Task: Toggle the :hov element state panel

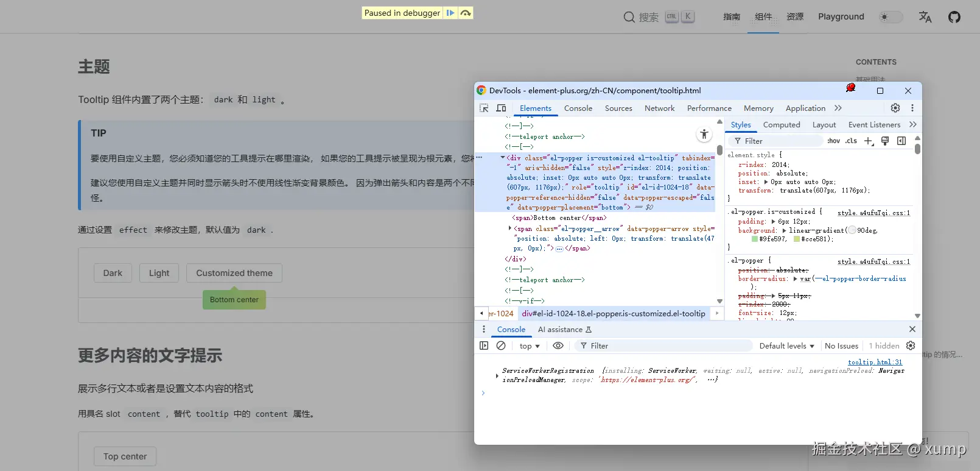Action: pos(833,141)
